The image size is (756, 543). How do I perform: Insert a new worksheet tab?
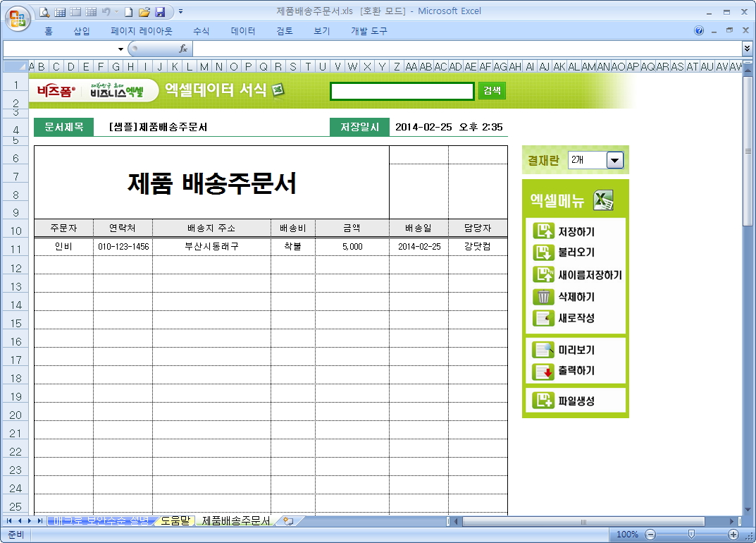click(x=287, y=521)
